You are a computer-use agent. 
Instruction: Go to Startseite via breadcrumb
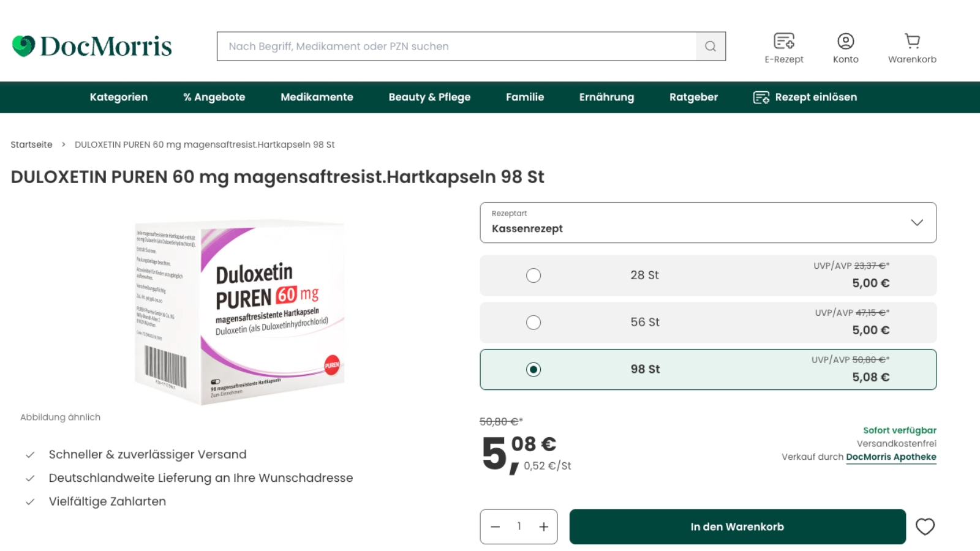click(x=31, y=144)
